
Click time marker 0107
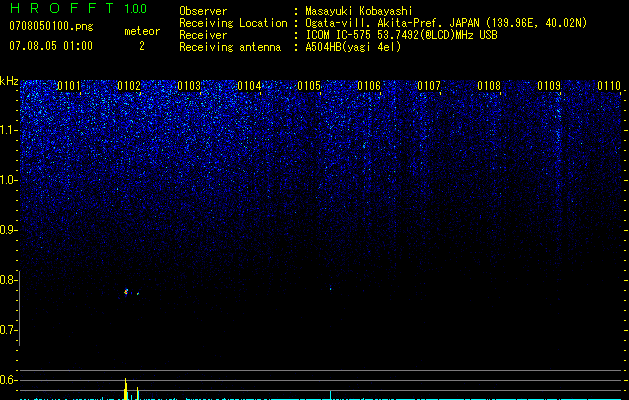point(429,85)
